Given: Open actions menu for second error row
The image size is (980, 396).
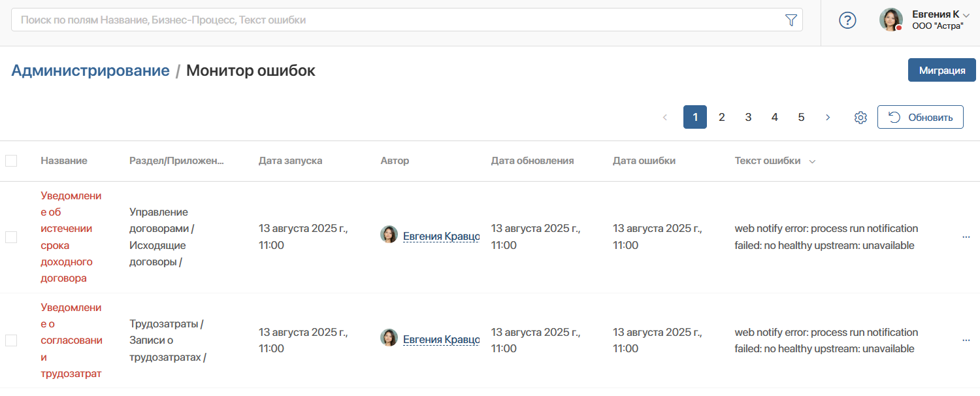Looking at the screenshot, I should click(x=966, y=340).
